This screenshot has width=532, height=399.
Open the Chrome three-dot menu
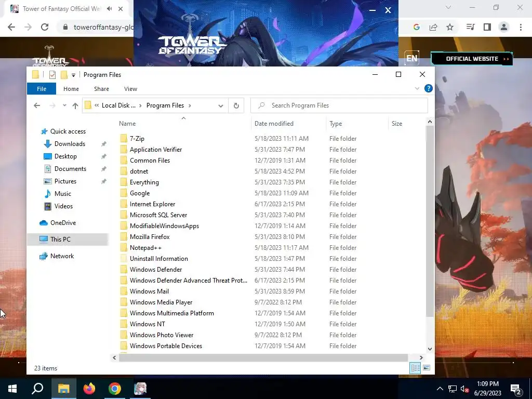click(521, 27)
